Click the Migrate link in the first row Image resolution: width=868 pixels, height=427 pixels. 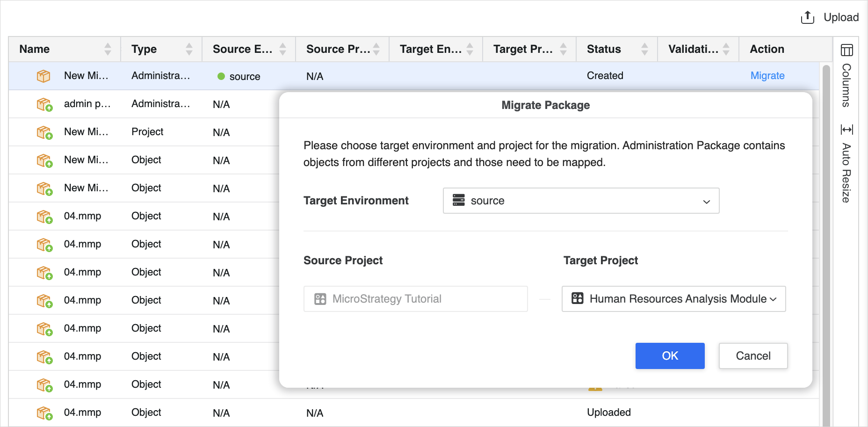point(767,76)
